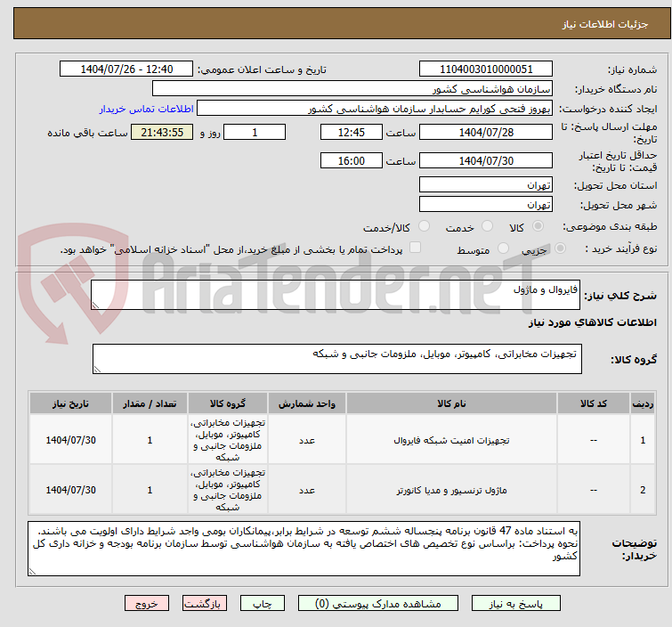This screenshot has height=627, width=672.
Task: Click the resize handle of گروه کالا box
Action: pos(97,370)
